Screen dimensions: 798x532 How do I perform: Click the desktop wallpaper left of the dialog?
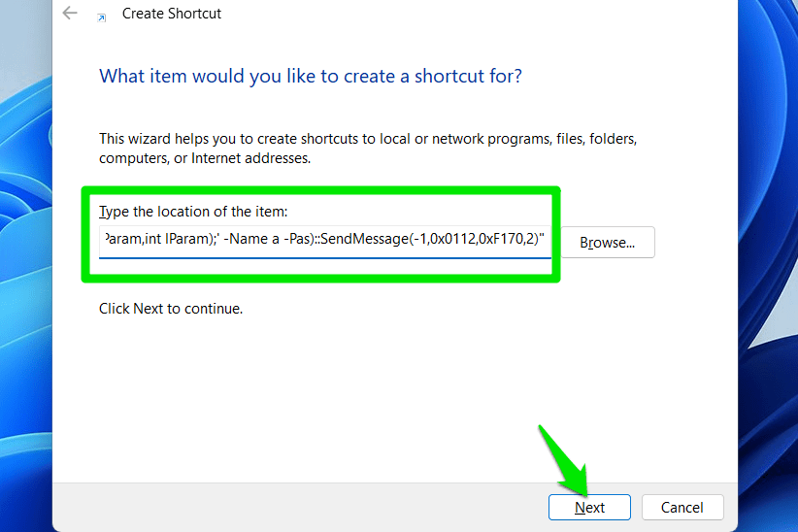[x=24, y=291]
